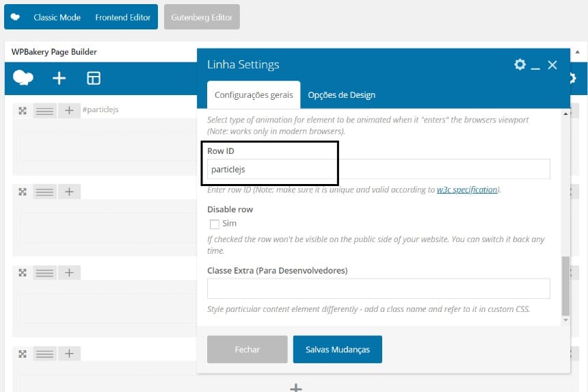Switch to the Configurações gerais tab
Screen dimensions: 588x392
click(x=254, y=95)
